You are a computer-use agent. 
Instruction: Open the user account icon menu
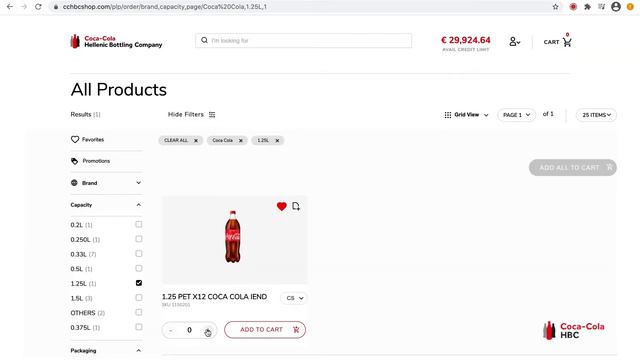(514, 42)
